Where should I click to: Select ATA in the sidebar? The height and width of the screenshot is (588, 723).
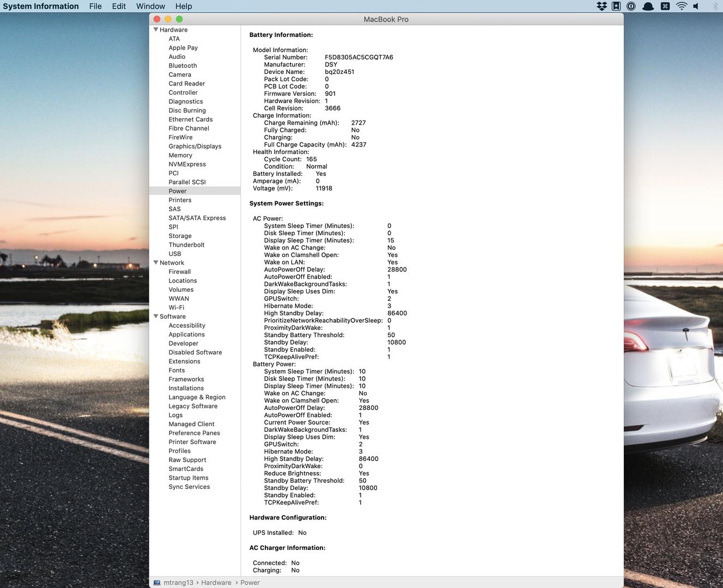click(x=174, y=39)
